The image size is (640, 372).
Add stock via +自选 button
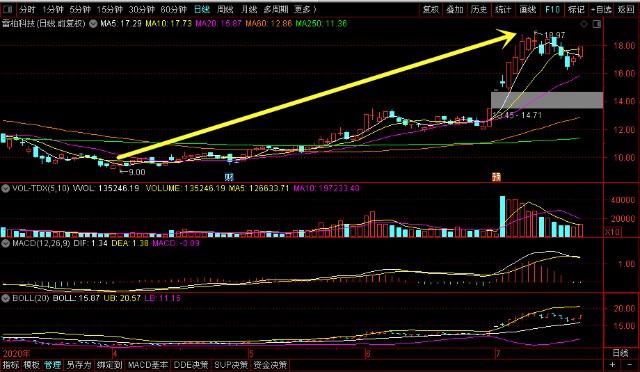point(601,9)
